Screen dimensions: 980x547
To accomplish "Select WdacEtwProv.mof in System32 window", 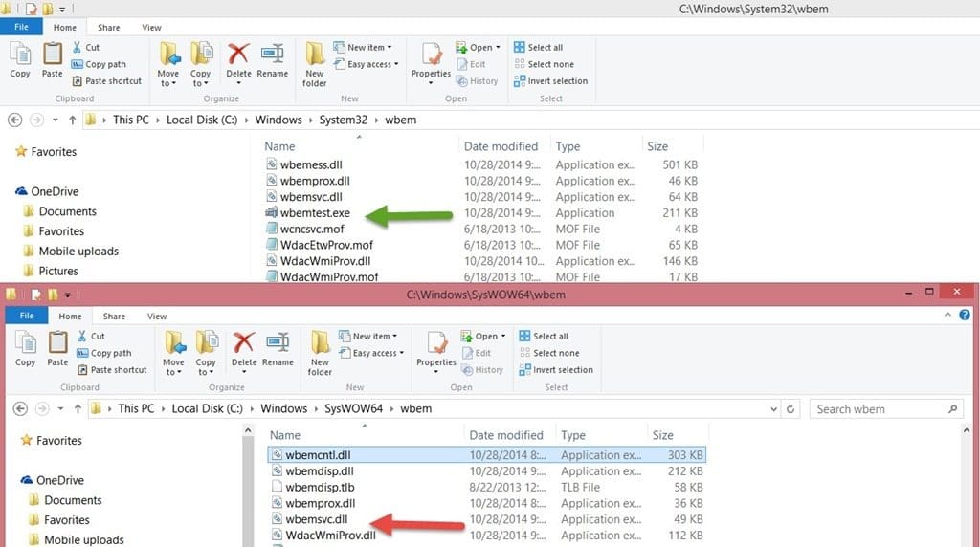I will pyautogui.click(x=326, y=245).
